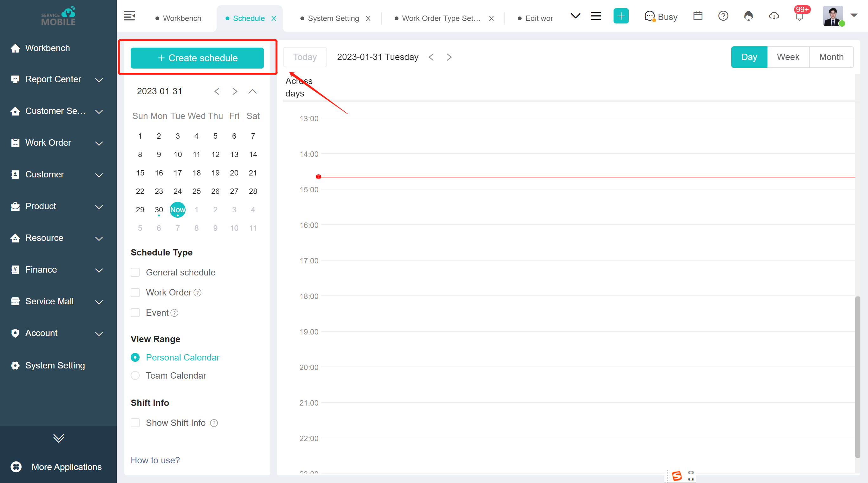
Task: Change the Busy status indicator
Action: click(661, 17)
